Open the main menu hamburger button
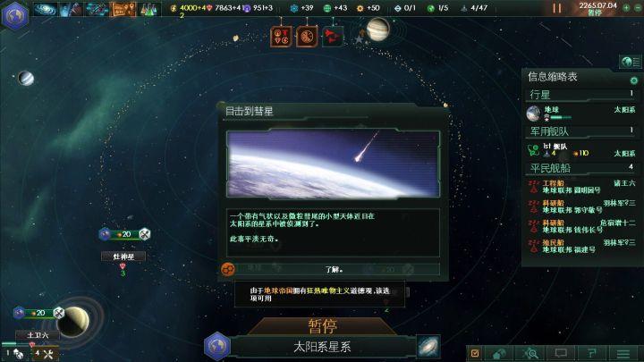This screenshot has width=644, height=362. [x=623, y=353]
